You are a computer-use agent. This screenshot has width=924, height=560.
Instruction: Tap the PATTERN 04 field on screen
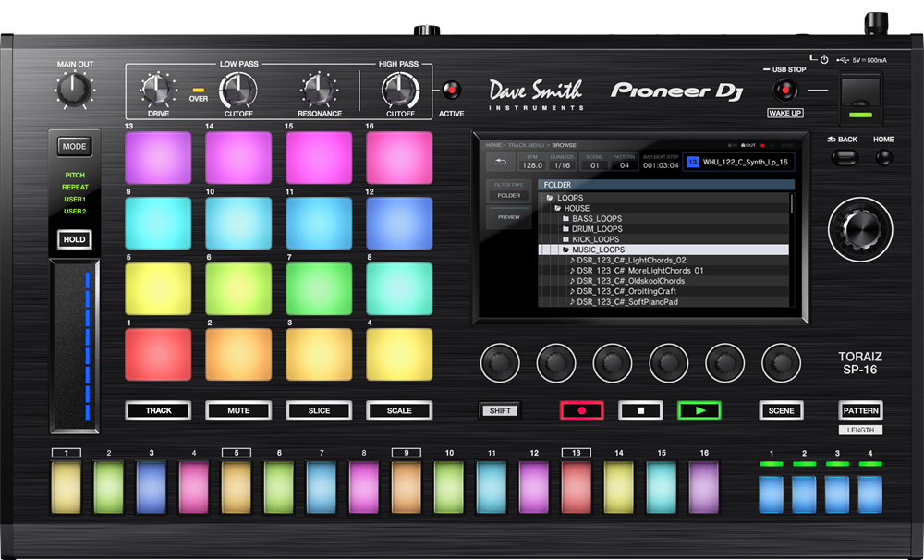tap(624, 162)
